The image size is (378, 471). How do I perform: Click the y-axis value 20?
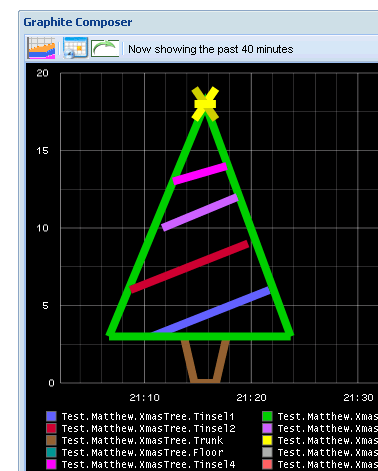(43, 73)
